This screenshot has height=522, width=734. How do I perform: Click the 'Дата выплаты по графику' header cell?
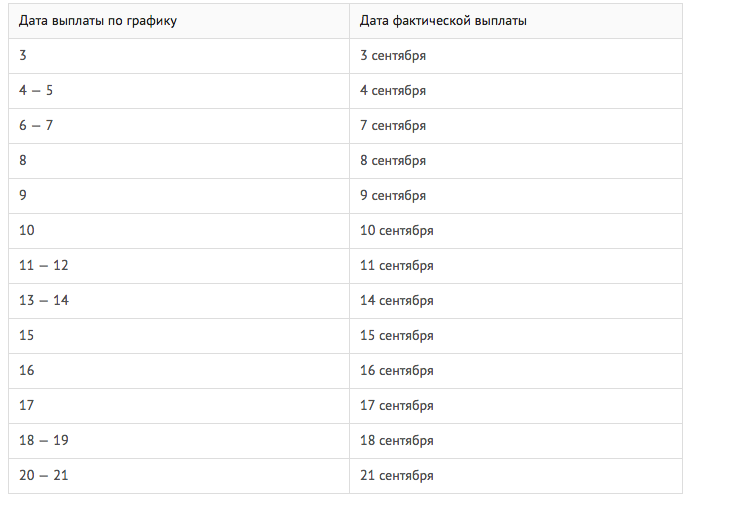coord(179,21)
